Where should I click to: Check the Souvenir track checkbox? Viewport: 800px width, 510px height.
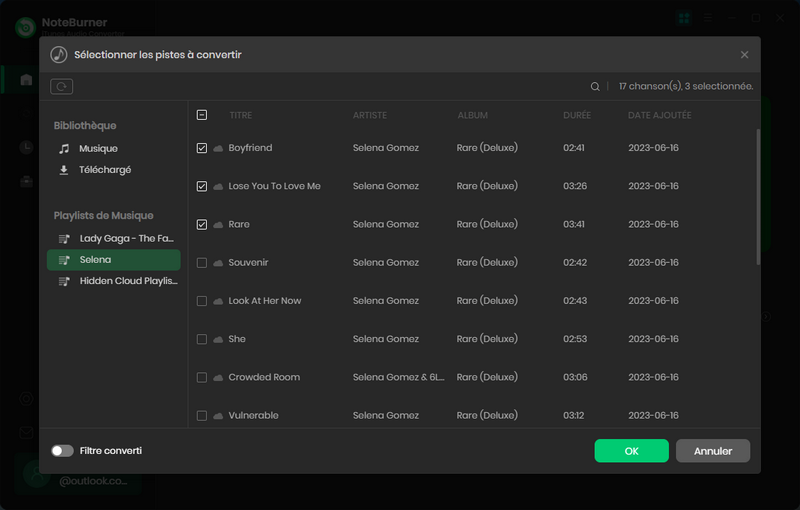pyautogui.click(x=202, y=263)
